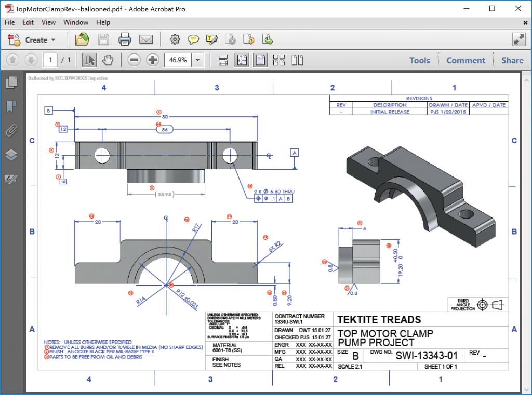Open the View menu
This screenshot has width=532, height=395.
48,22
